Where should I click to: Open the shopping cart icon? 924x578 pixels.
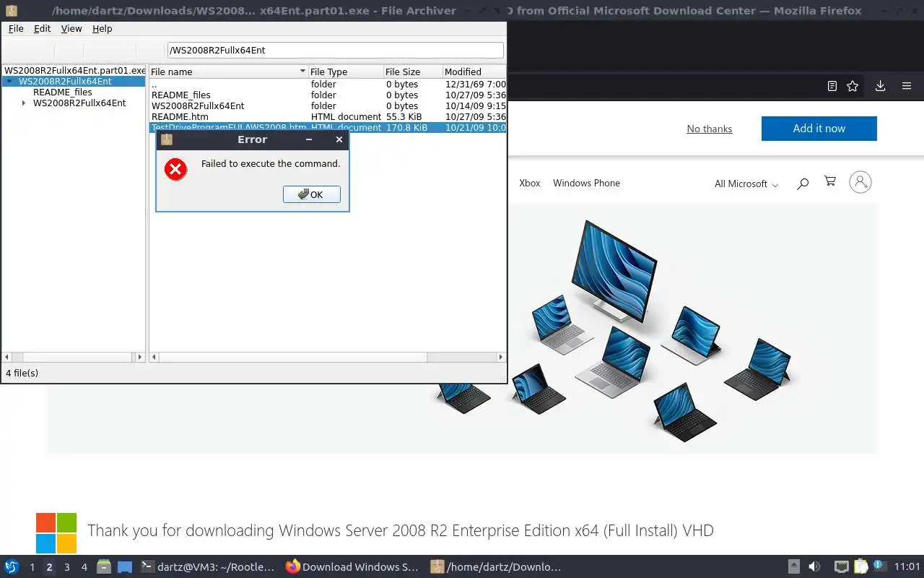click(x=830, y=182)
